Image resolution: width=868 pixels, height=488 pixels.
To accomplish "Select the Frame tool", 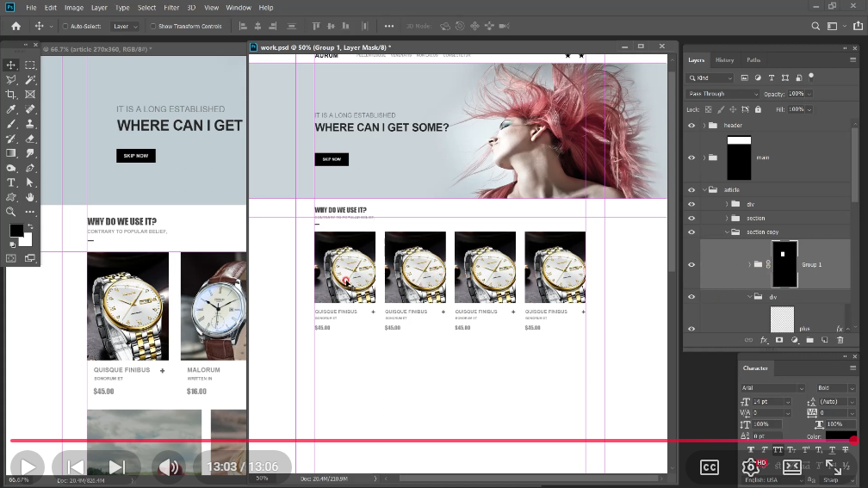I will (x=30, y=95).
